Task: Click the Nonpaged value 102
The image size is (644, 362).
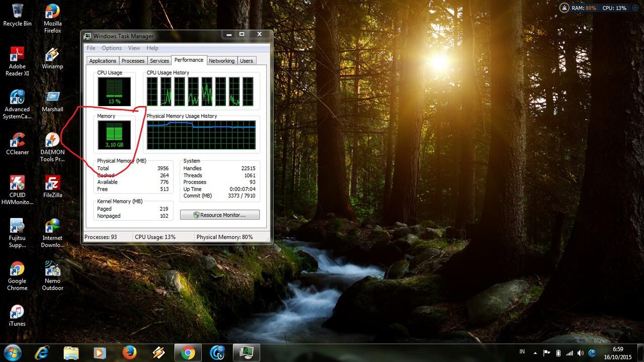Action: coord(164,216)
